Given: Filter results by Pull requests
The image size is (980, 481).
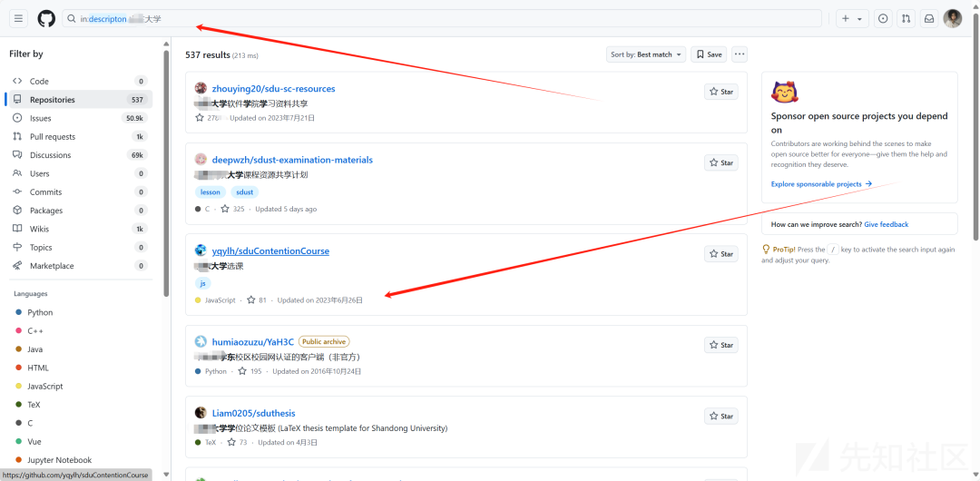Looking at the screenshot, I should [81, 136].
